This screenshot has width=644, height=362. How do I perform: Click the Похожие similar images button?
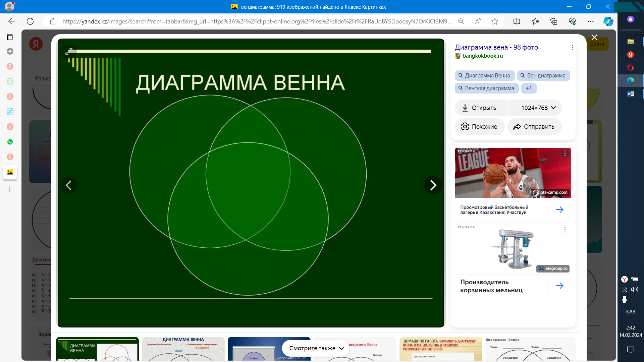coord(480,127)
